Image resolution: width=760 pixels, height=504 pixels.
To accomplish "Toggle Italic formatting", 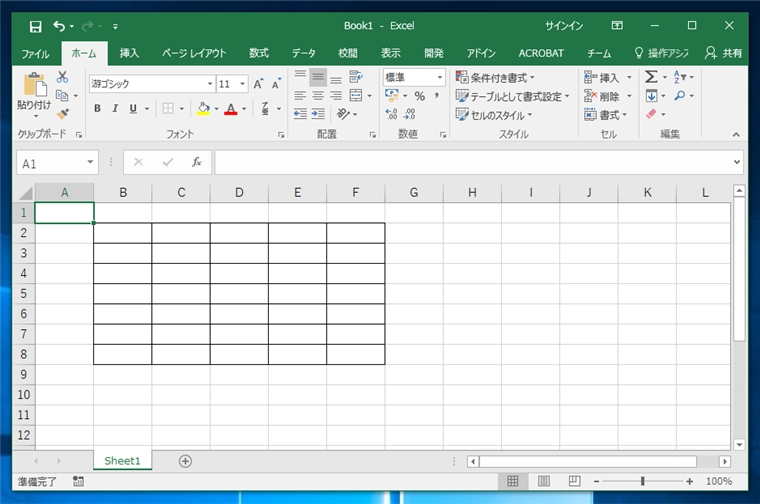I will tap(115, 109).
